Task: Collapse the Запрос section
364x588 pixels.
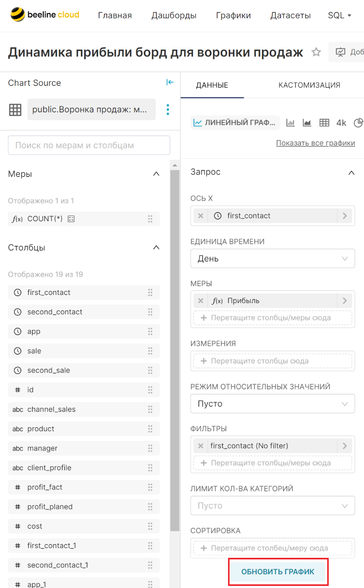Action: 351,172
